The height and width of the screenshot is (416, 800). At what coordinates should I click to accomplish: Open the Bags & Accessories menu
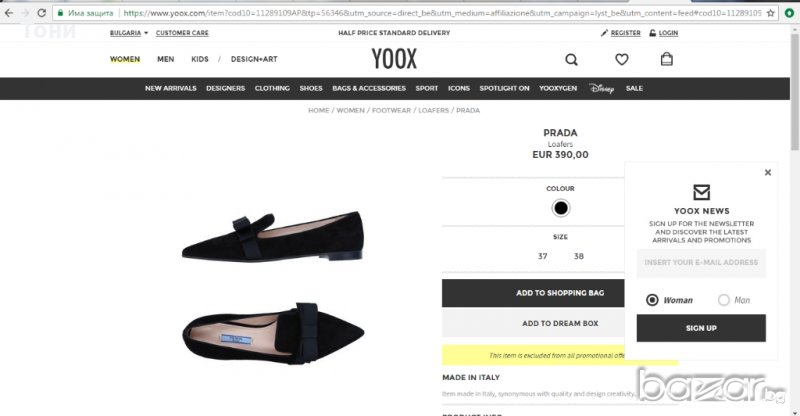pyautogui.click(x=369, y=88)
